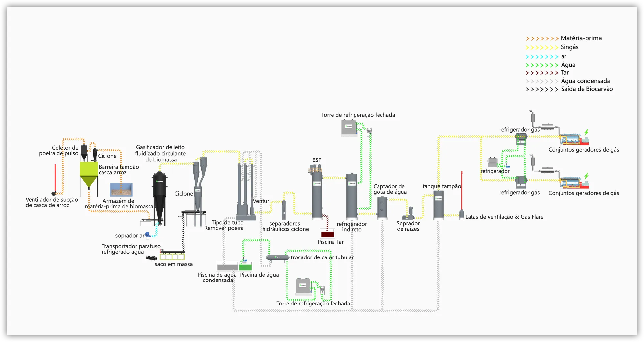Select the separadores hidráulicos ciclone unit
The width and height of the screenshot is (644, 342).
click(x=284, y=210)
